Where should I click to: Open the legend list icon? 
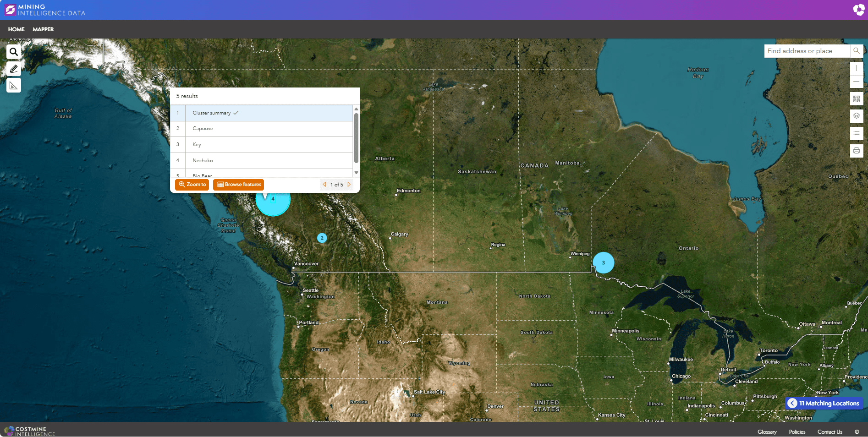point(856,133)
